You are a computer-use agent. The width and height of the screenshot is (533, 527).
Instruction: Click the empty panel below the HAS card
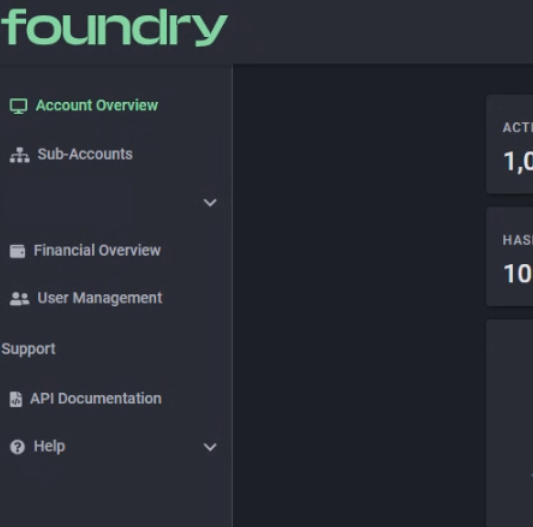point(510,423)
